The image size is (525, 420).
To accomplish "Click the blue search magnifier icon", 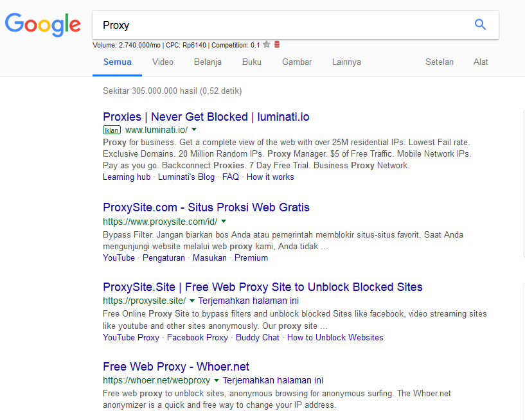I will click(480, 24).
